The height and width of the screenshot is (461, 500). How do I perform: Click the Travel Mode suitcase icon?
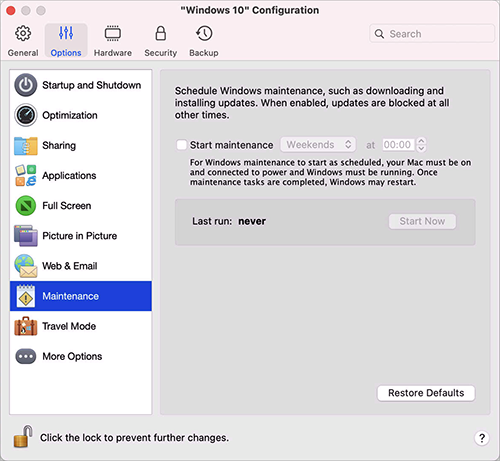(x=26, y=326)
